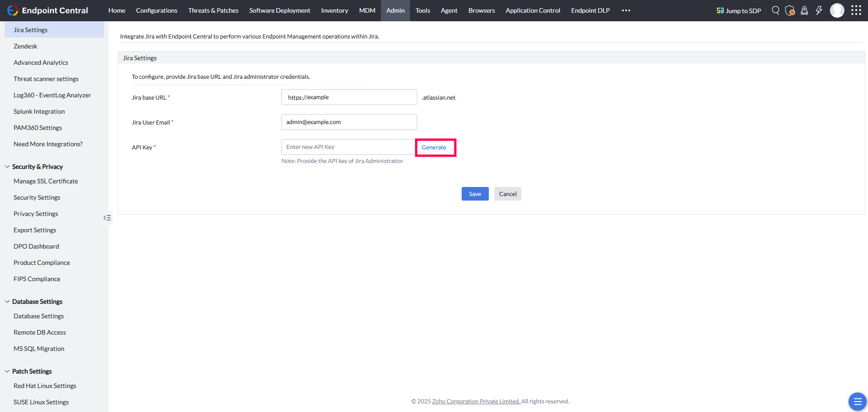The height and width of the screenshot is (412, 868).
Task: Open the Browsers tab
Action: [x=482, y=10]
